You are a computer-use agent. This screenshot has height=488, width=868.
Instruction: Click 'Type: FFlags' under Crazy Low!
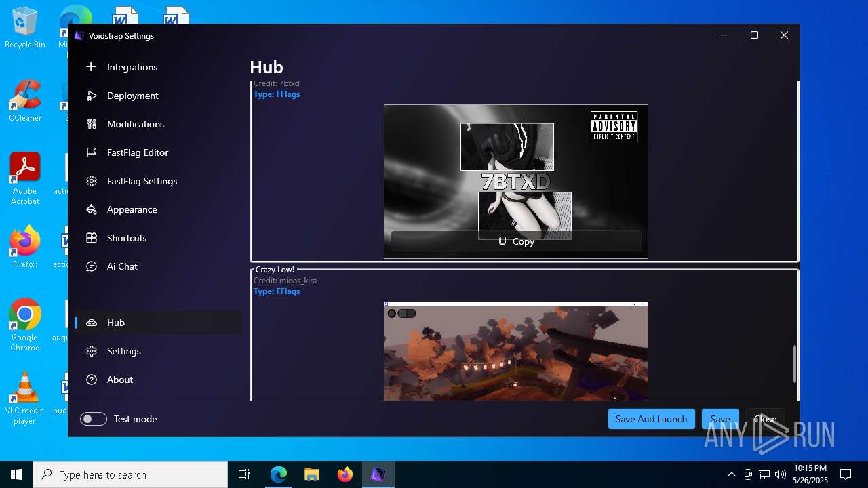[x=277, y=291]
